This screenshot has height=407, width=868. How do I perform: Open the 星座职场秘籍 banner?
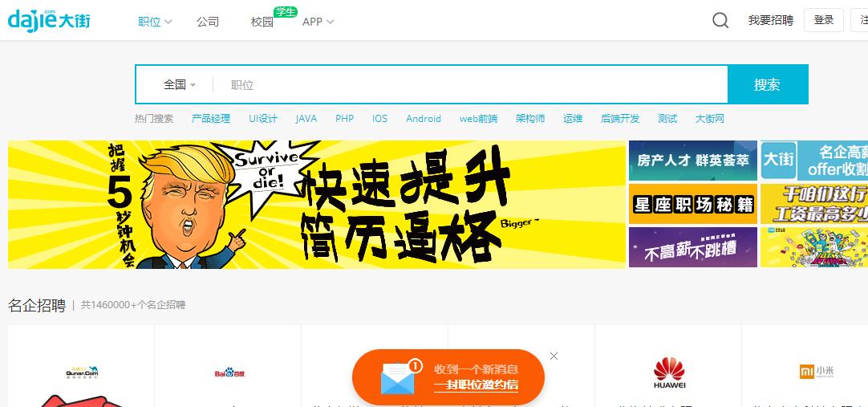coord(693,205)
